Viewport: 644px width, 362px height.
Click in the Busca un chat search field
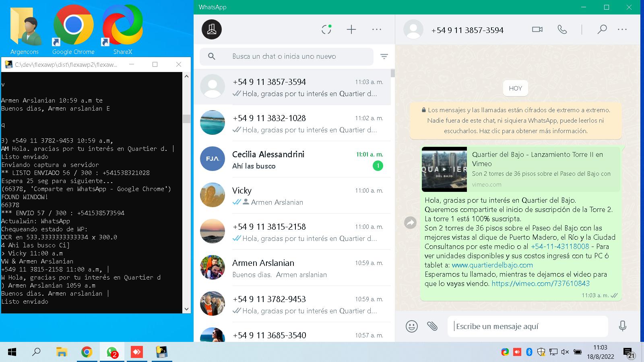287,56
